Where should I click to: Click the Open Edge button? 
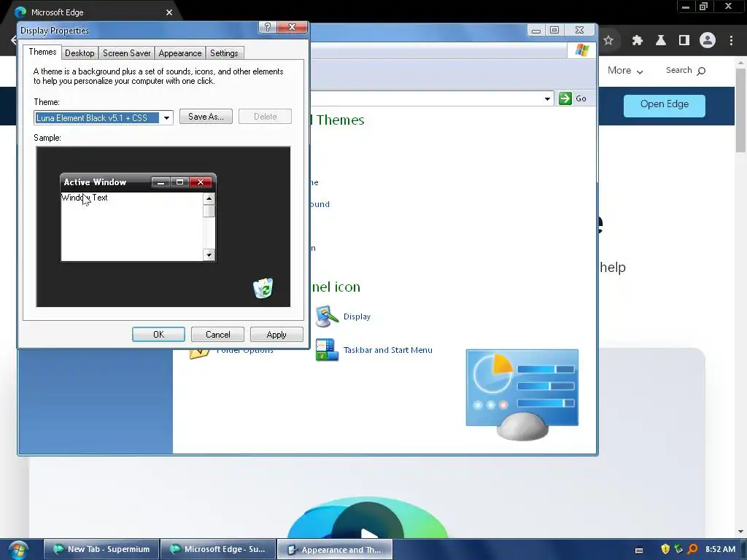(664, 105)
